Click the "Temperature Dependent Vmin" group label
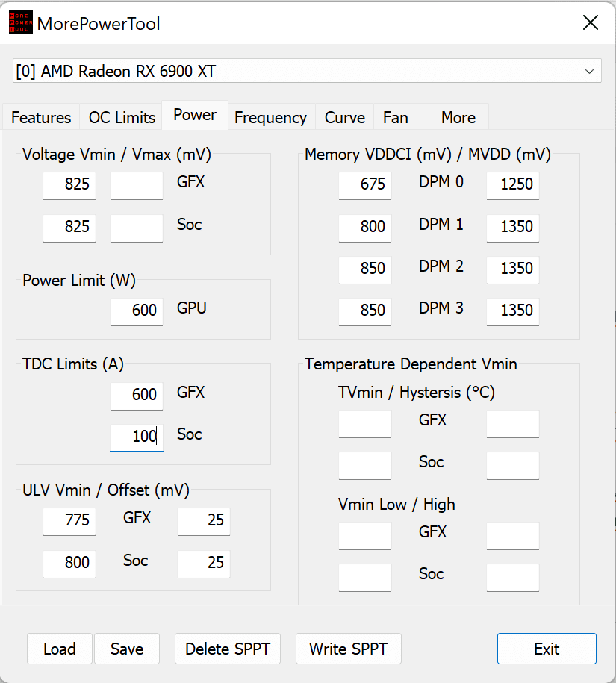The height and width of the screenshot is (683, 616). (x=411, y=364)
